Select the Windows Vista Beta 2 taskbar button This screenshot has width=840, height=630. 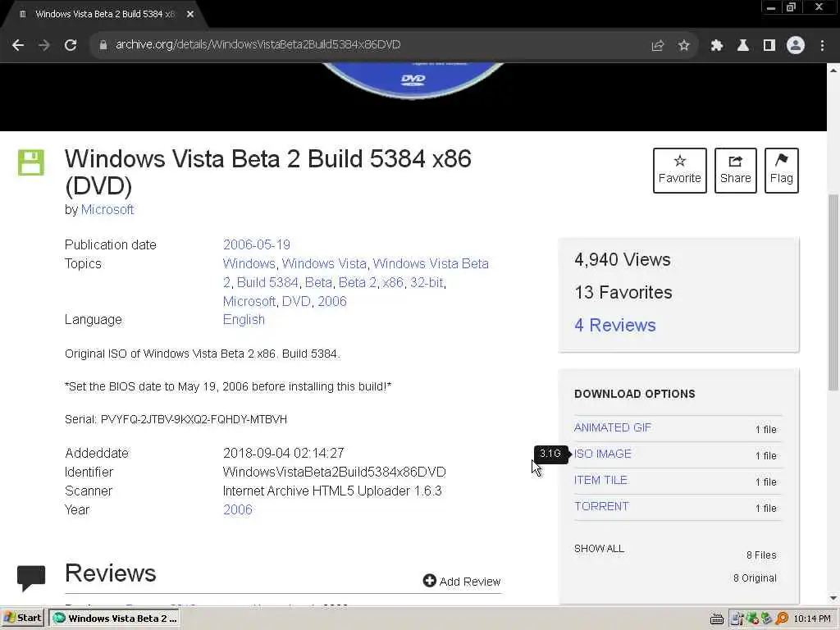click(x=114, y=619)
